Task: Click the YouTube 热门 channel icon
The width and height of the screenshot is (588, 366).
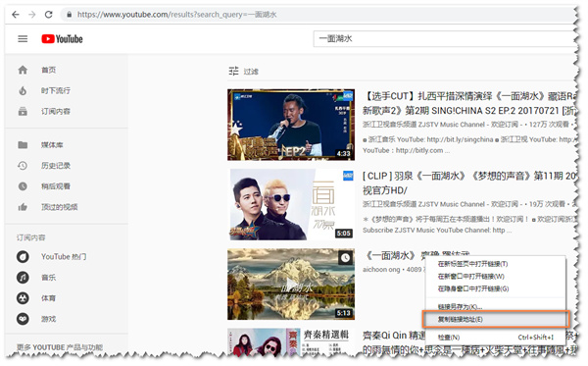Action: (x=23, y=257)
